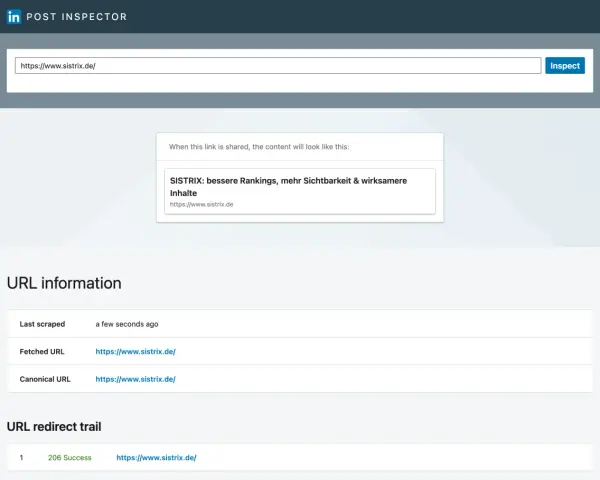
Task: Click the LinkedIn logo icon
Action: [x=14, y=16]
